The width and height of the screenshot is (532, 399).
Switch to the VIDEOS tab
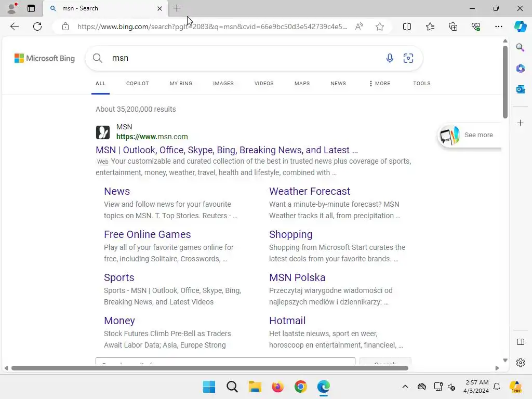pos(264,84)
